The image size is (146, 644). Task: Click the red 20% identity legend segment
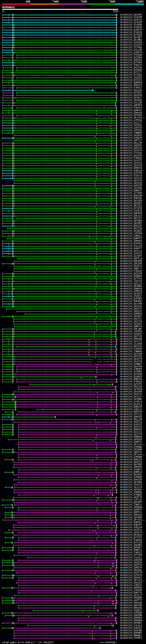point(16,4)
